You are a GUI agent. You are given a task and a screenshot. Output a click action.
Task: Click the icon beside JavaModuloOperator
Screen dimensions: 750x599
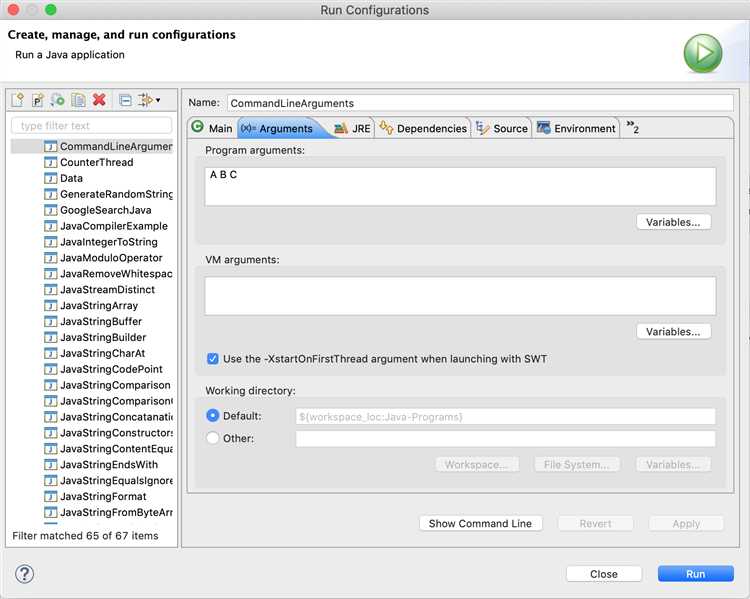coord(51,258)
